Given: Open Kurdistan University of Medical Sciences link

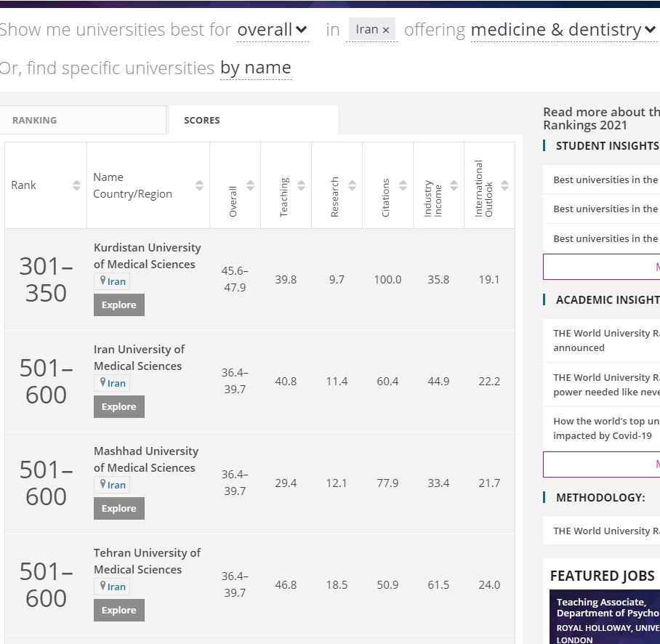Looking at the screenshot, I should [148, 256].
